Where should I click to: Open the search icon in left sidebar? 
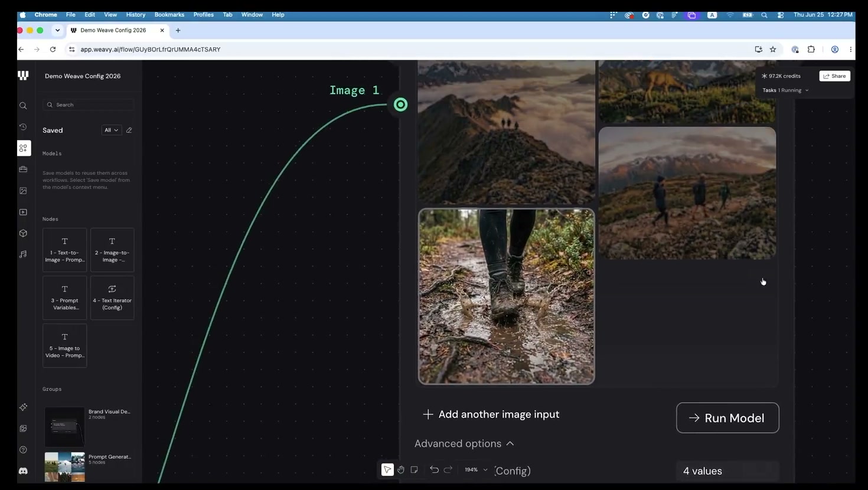click(23, 106)
